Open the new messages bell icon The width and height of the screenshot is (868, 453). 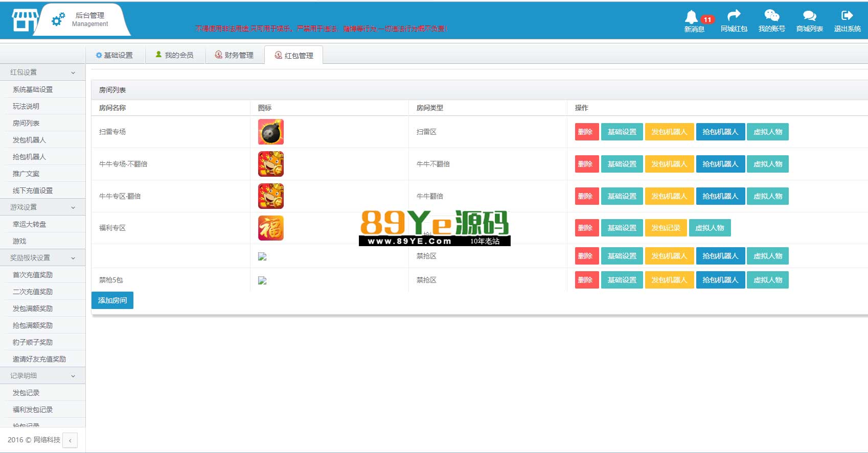[692, 17]
